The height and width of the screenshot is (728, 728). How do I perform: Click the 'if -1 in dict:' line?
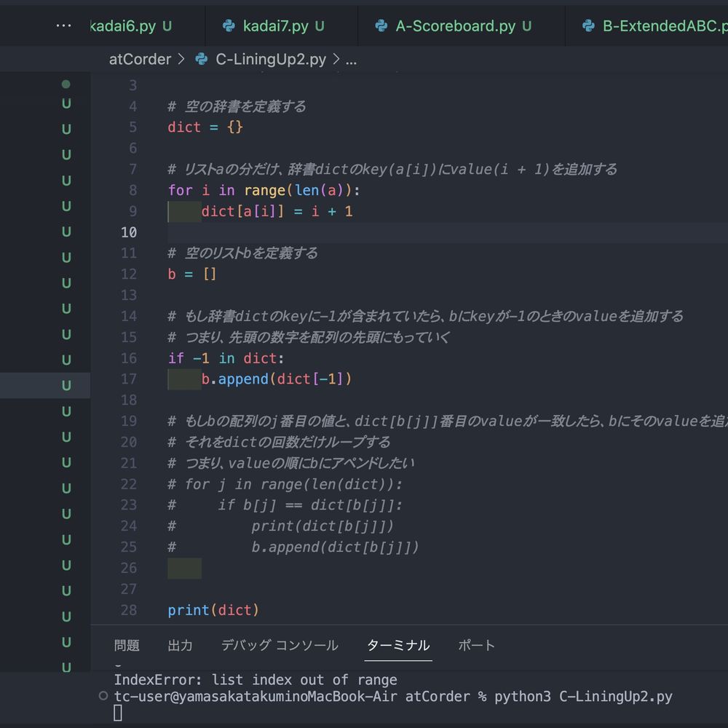pyautogui.click(x=226, y=358)
